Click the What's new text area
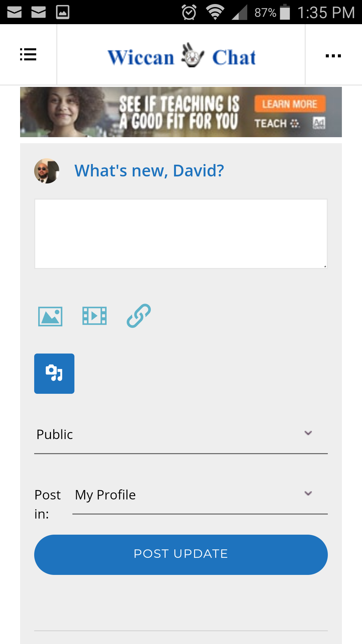The height and width of the screenshot is (644, 362). pos(181,234)
